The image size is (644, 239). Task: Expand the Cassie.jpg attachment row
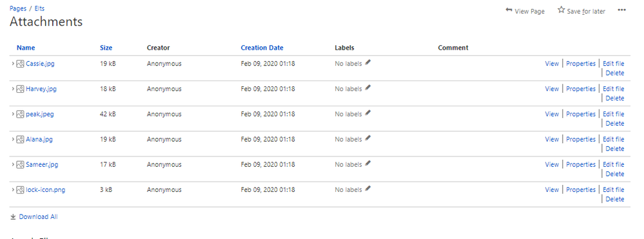pos(13,64)
